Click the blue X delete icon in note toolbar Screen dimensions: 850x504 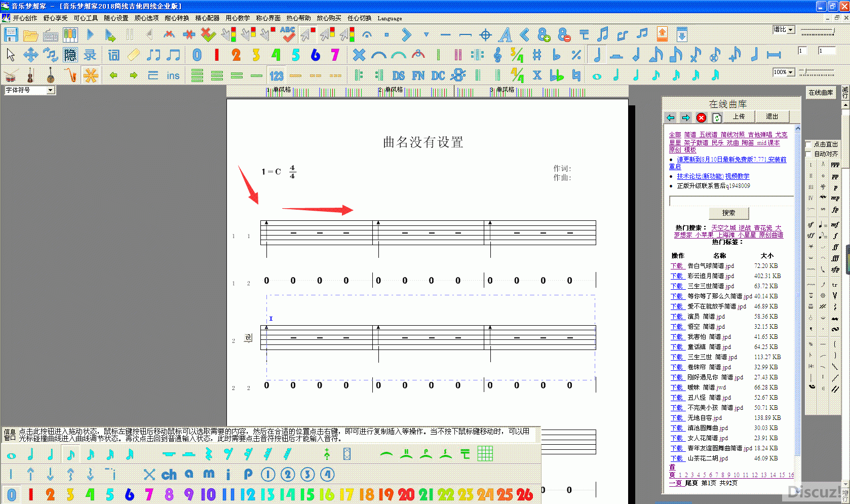click(359, 54)
